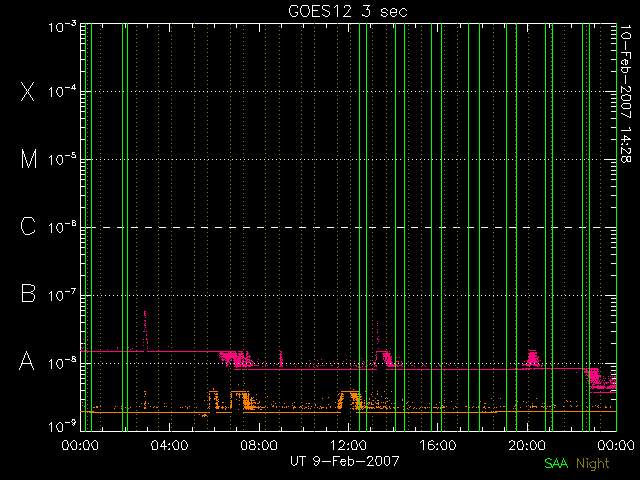Screen dimensions: 640x480
Task: Click the green SAA legend label
Action: (x=556, y=463)
